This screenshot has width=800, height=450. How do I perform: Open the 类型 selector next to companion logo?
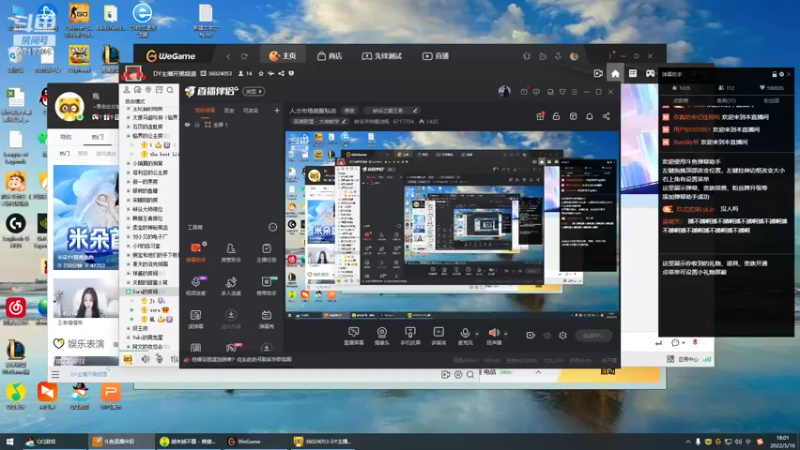tap(254, 92)
